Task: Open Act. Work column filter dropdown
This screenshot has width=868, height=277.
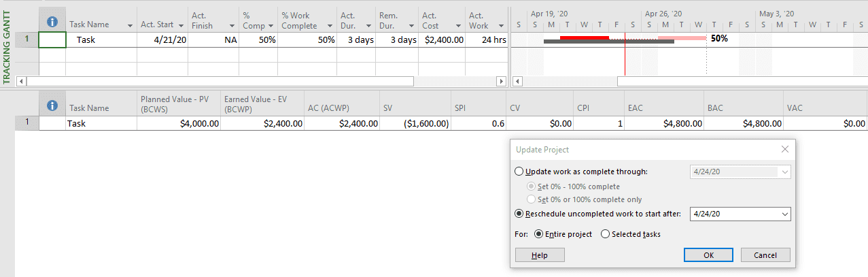Action: pyautogui.click(x=501, y=25)
